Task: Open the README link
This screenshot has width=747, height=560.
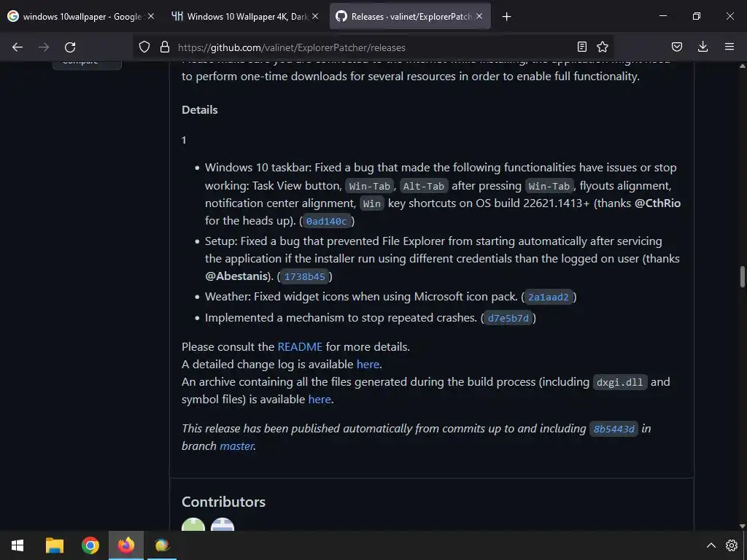Action: (x=300, y=346)
